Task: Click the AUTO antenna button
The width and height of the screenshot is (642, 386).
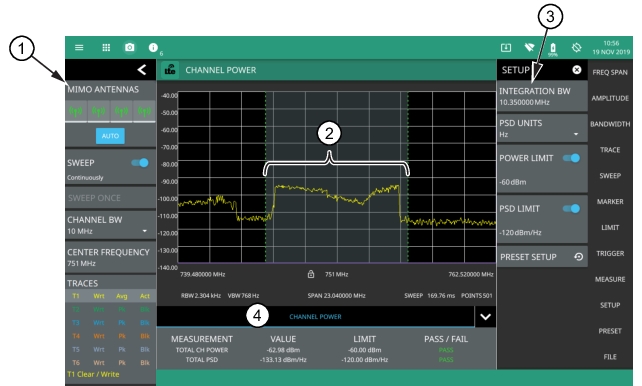Action: 110,136
